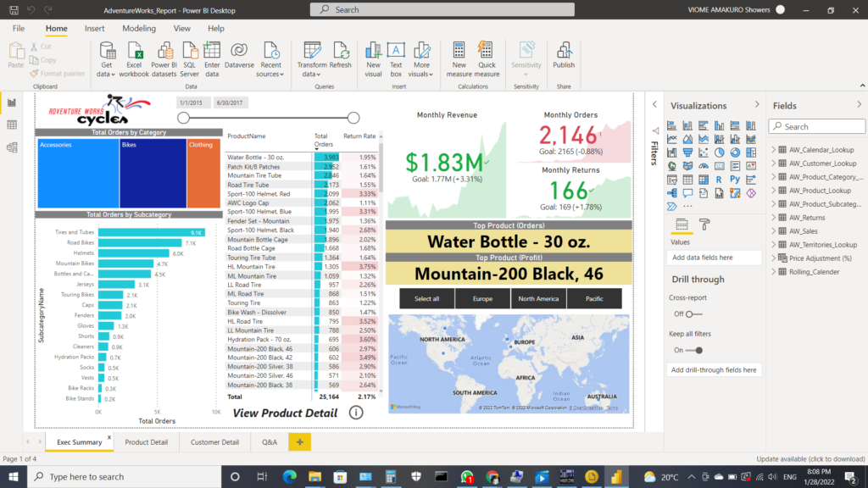Select the scatter chart visual

[x=703, y=152]
